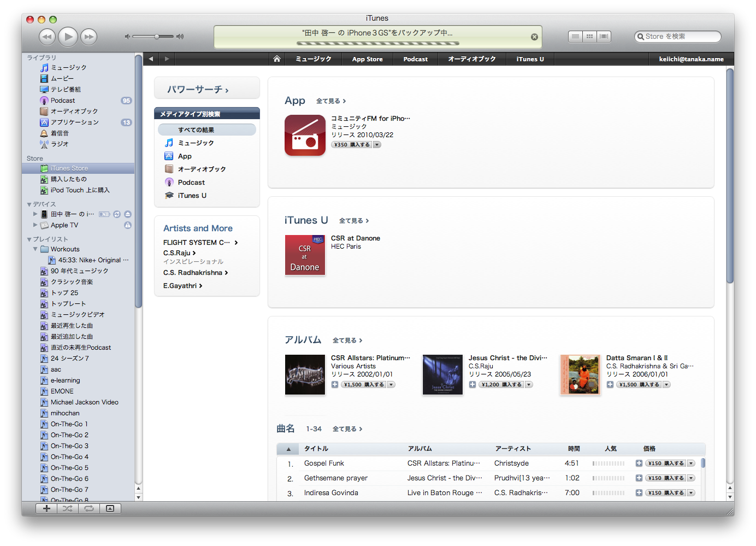The image size is (756, 546).
Task: Cancel the iPhone backup progress
Action: point(534,37)
